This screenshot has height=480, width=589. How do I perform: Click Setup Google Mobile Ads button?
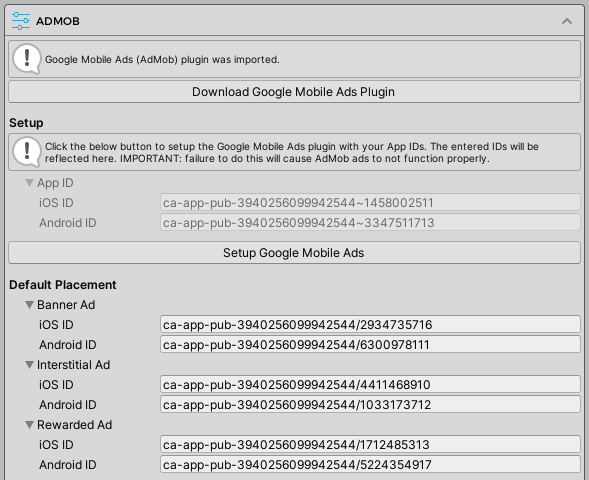(294, 252)
